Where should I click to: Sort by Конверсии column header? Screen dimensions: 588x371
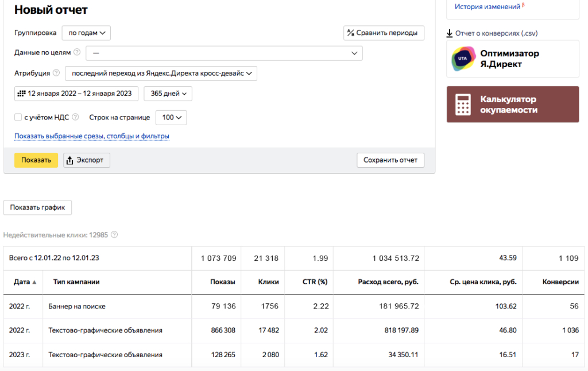pyautogui.click(x=560, y=282)
